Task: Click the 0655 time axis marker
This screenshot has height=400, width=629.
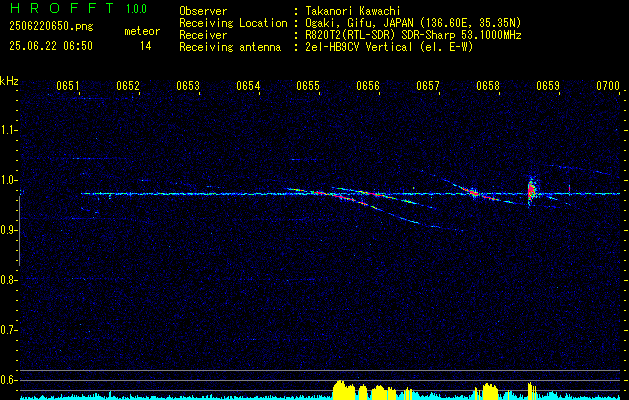Action: point(308,86)
